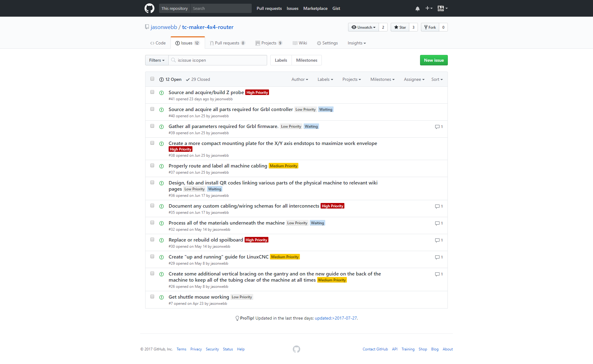Open the Milestones filter dropdown in list header
Screen dimensions: 593x364
[x=382, y=79]
